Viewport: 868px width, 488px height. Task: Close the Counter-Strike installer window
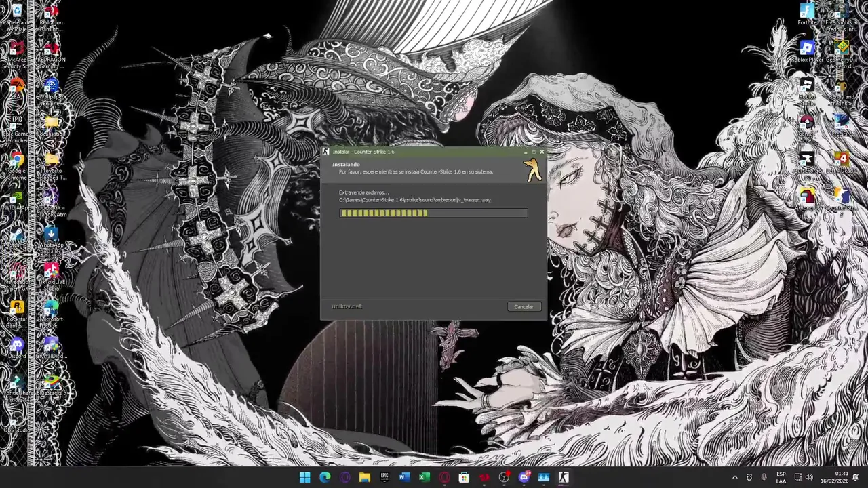[541, 152]
